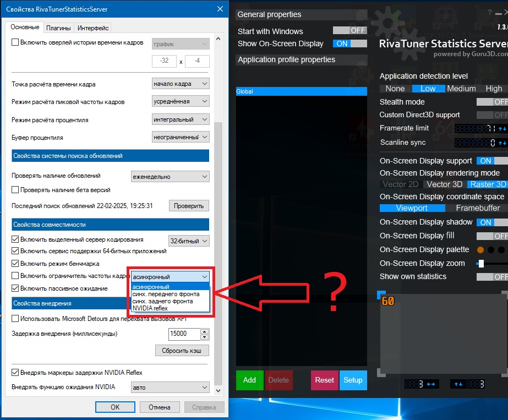Toggle On-Screen Display support switch
This screenshot has height=420, width=508.
[492, 161]
